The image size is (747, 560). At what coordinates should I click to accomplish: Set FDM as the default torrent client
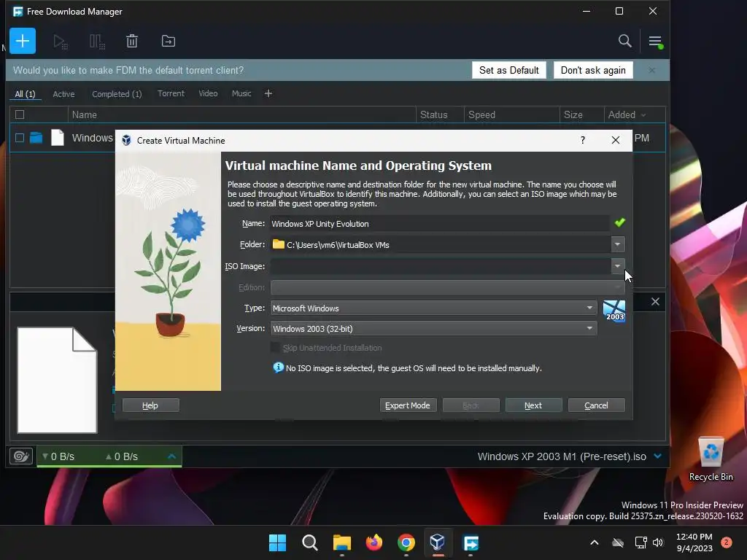pos(508,70)
